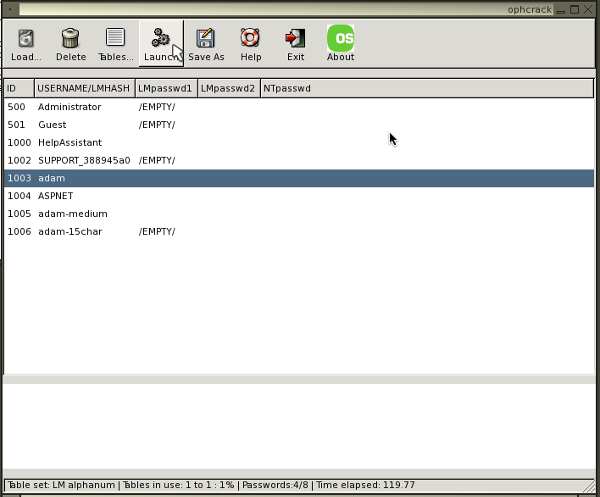Sort by the ID column header
Image resolution: width=600 pixels, height=497 pixels.
18,88
